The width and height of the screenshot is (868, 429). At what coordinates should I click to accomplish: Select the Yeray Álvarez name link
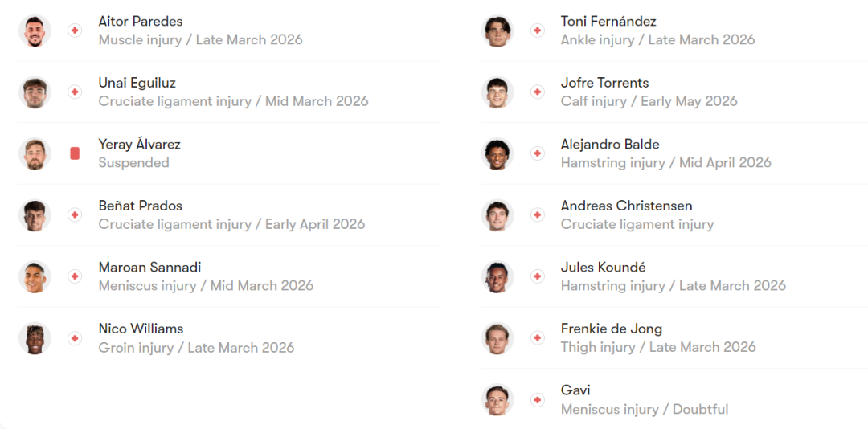pos(139,145)
